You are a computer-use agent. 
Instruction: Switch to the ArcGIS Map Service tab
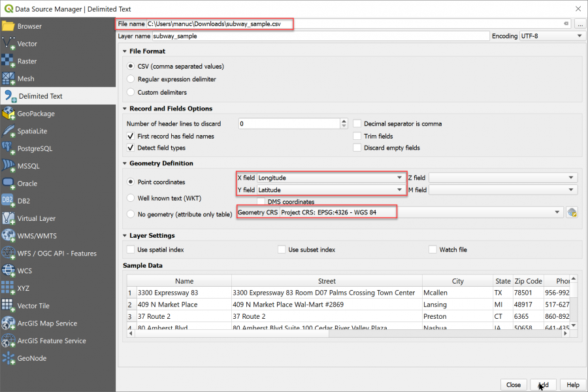(x=39, y=323)
